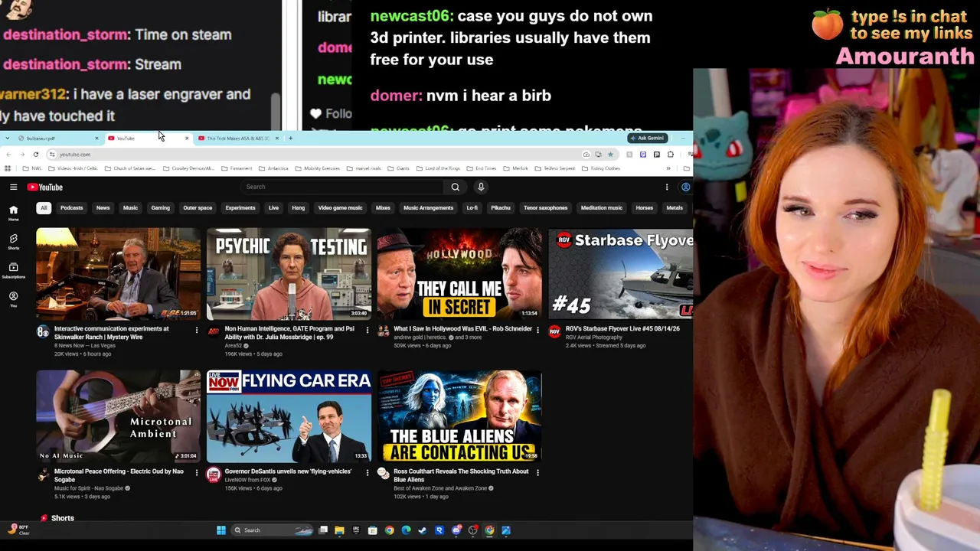Click the YouTube search magnifier button

[x=455, y=187]
